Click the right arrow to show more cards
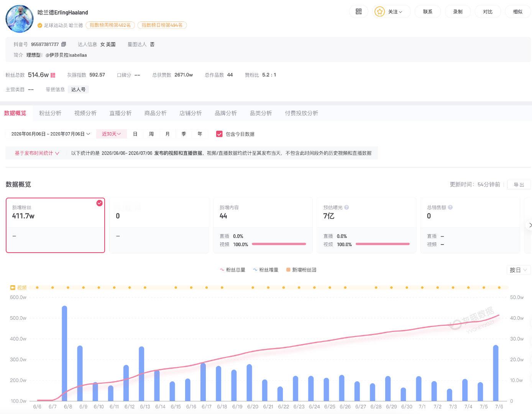 tap(530, 225)
